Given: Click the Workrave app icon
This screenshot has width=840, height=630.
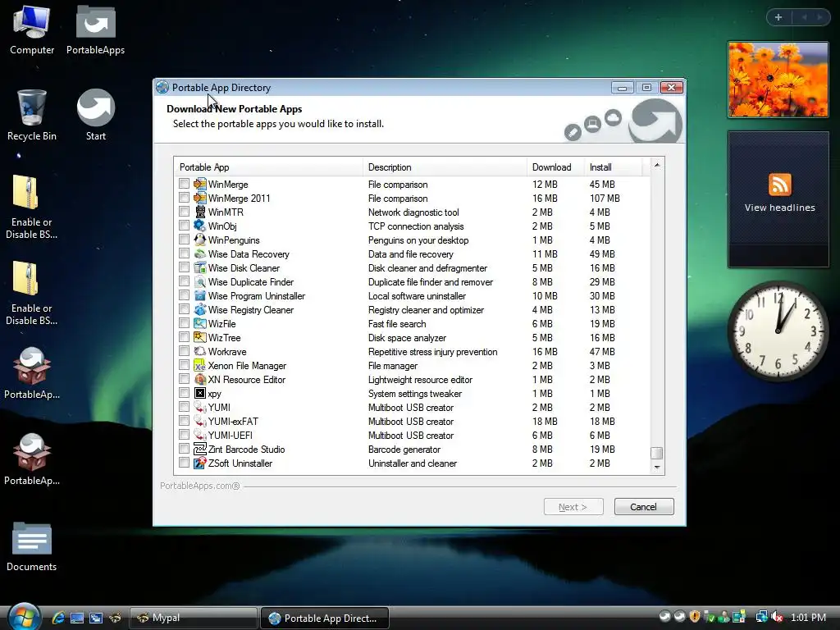Looking at the screenshot, I should 200,351.
